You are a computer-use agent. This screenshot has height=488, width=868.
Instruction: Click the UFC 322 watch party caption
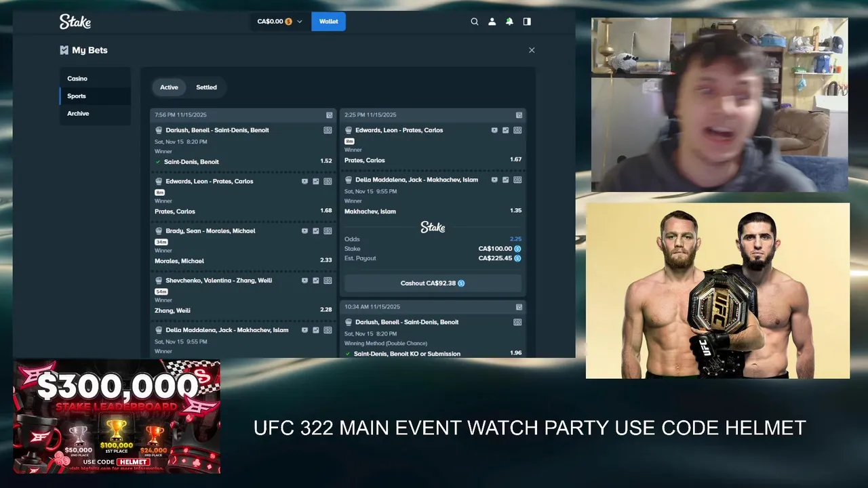click(530, 428)
